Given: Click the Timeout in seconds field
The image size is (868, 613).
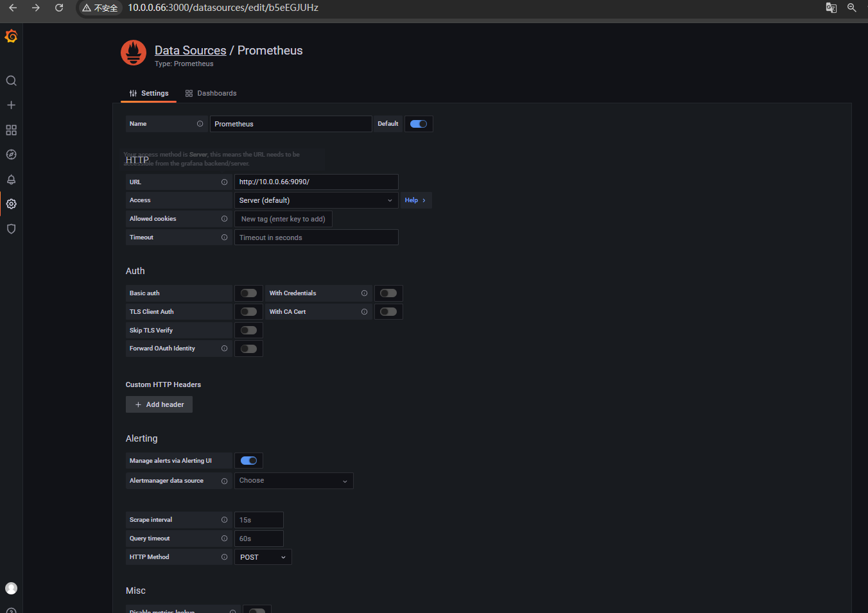Looking at the screenshot, I should click(x=316, y=237).
